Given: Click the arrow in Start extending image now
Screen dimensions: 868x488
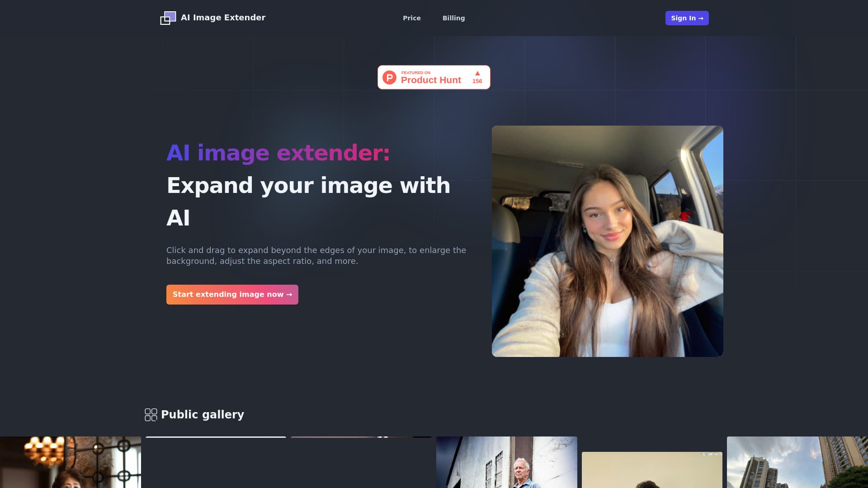Looking at the screenshot, I should [289, 294].
